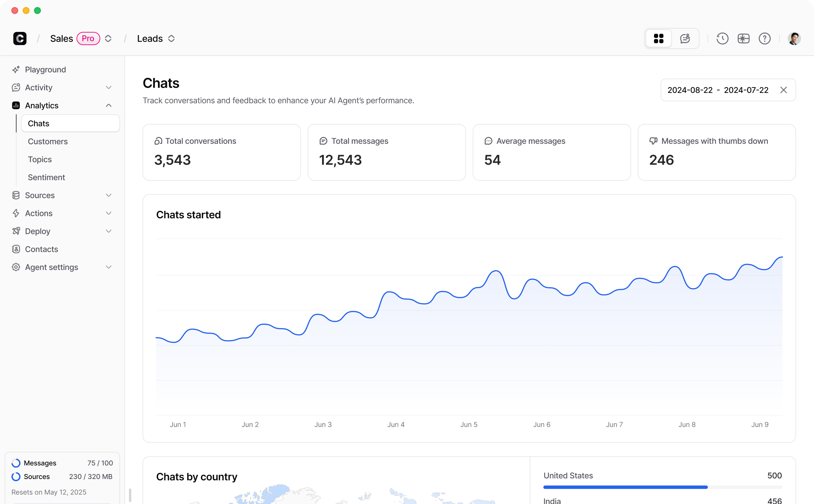Open the help menu
Viewport: 814px width, 504px height.
764,38
